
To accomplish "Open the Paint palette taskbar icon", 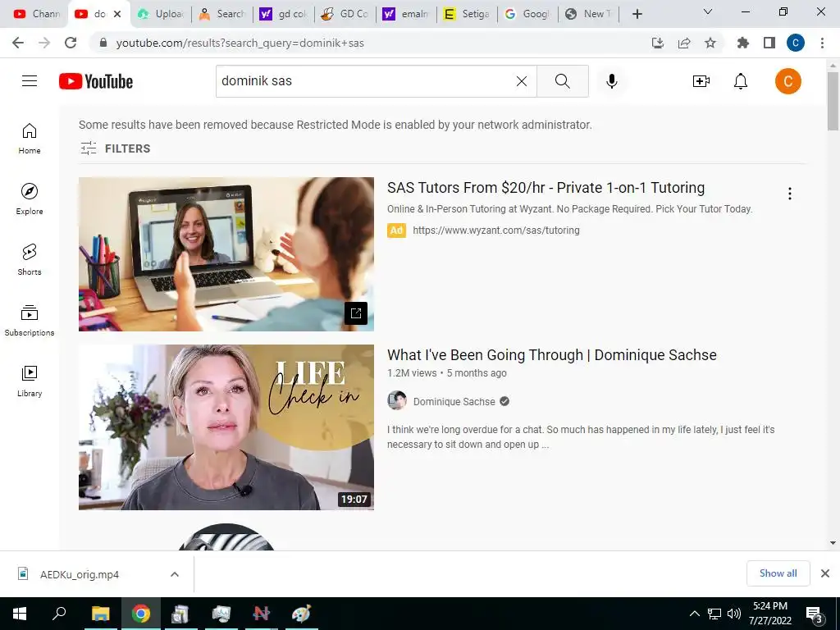I will click(302, 614).
